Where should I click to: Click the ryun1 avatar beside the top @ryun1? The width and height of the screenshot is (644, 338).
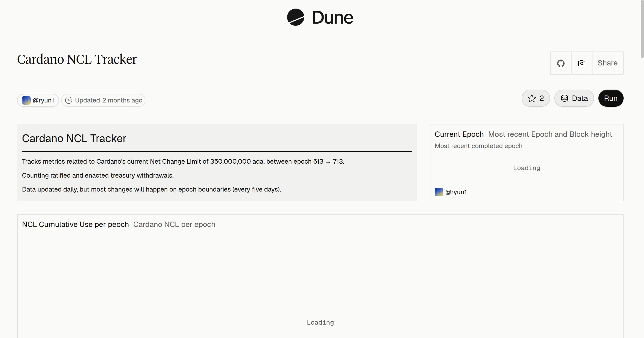(x=26, y=100)
